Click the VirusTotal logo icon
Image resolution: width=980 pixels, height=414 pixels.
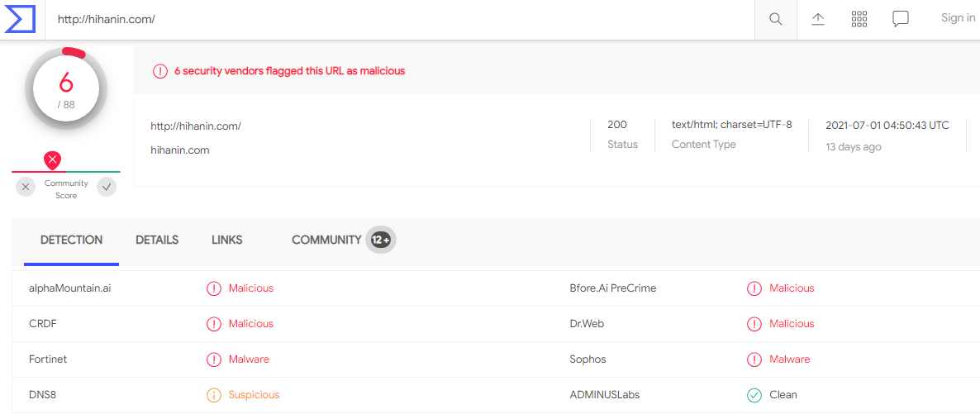(19, 19)
